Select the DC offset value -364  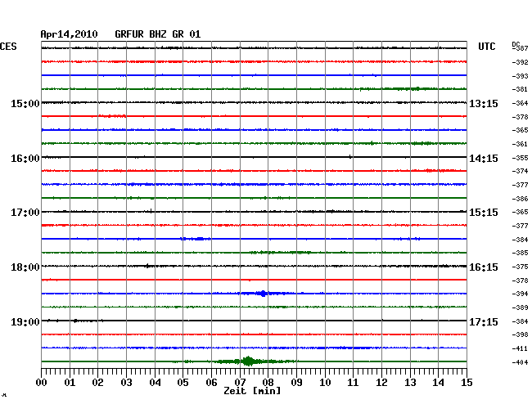pos(520,103)
